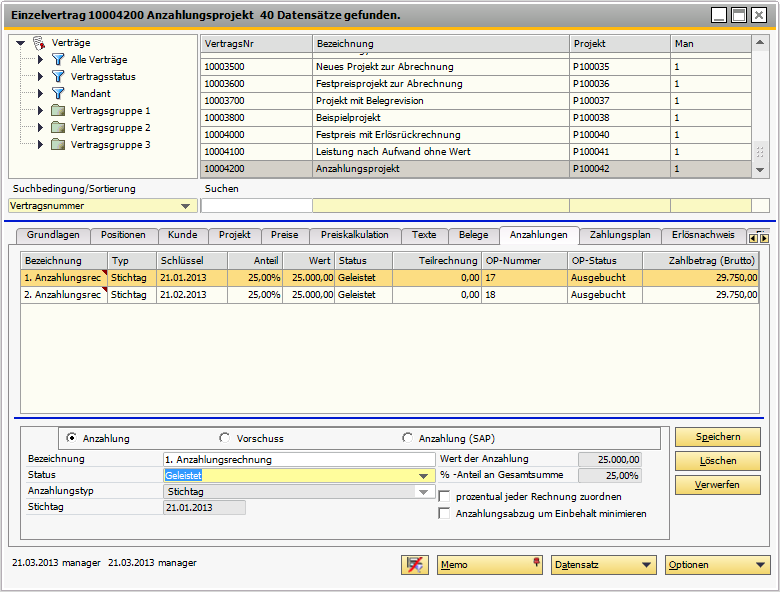
Task: Select the Anzahlung (SAP) radio option
Action: pyautogui.click(x=407, y=438)
